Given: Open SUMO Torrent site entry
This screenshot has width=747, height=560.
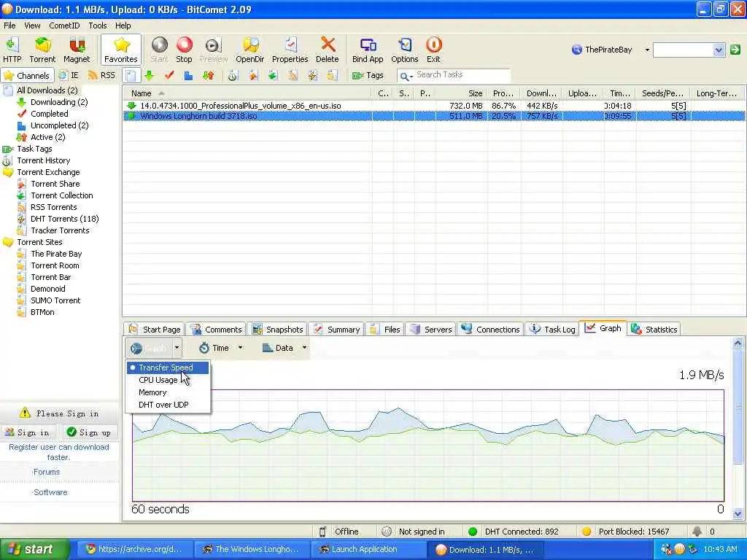Looking at the screenshot, I should coord(55,300).
